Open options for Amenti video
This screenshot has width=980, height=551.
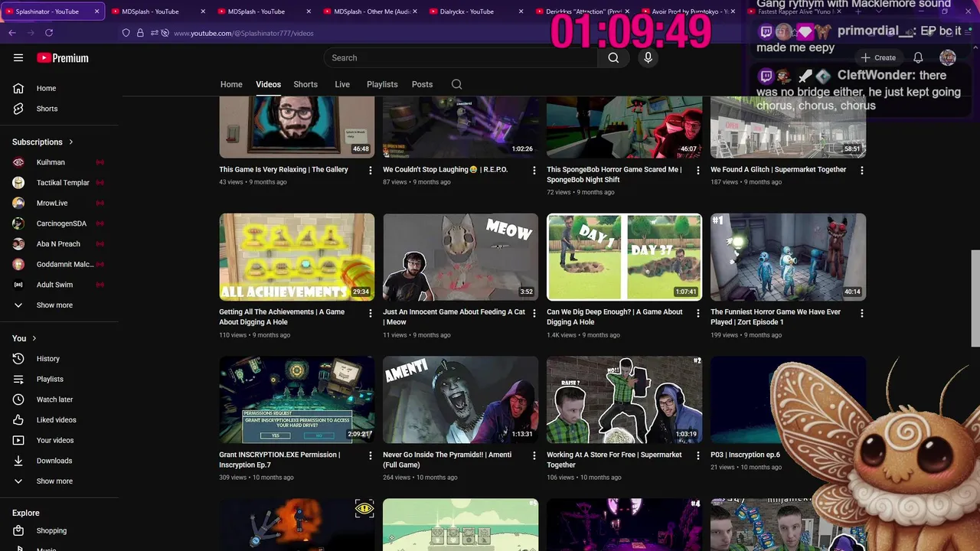534,455
